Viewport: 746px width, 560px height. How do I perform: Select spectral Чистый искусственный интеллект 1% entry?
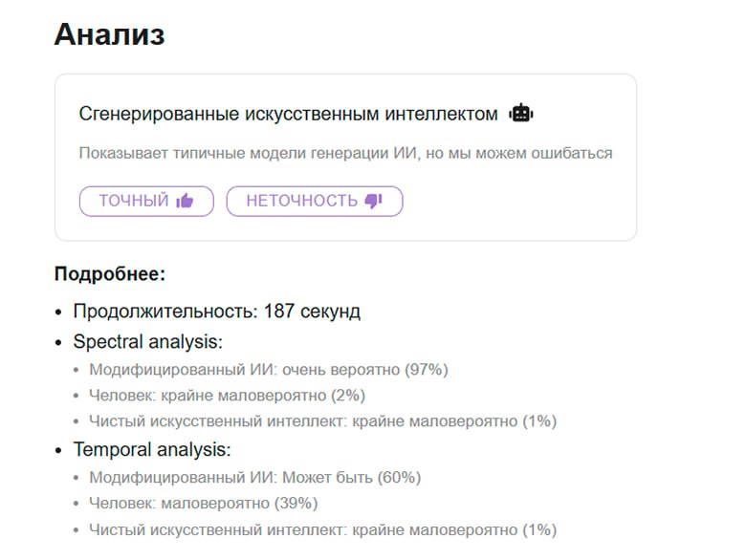(322, 420)
